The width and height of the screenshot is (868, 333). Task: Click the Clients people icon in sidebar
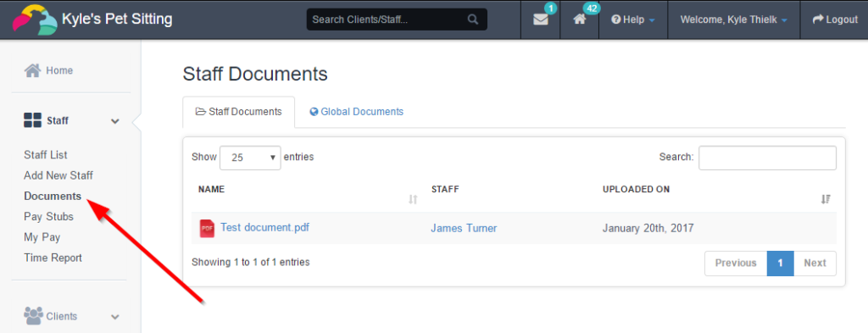tap(33, 316)
